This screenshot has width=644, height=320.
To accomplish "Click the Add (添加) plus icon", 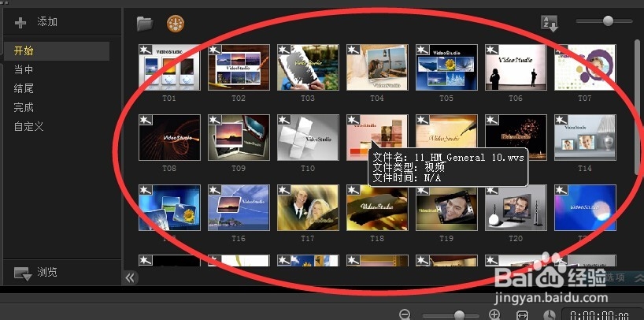I will tap(20, 22).
